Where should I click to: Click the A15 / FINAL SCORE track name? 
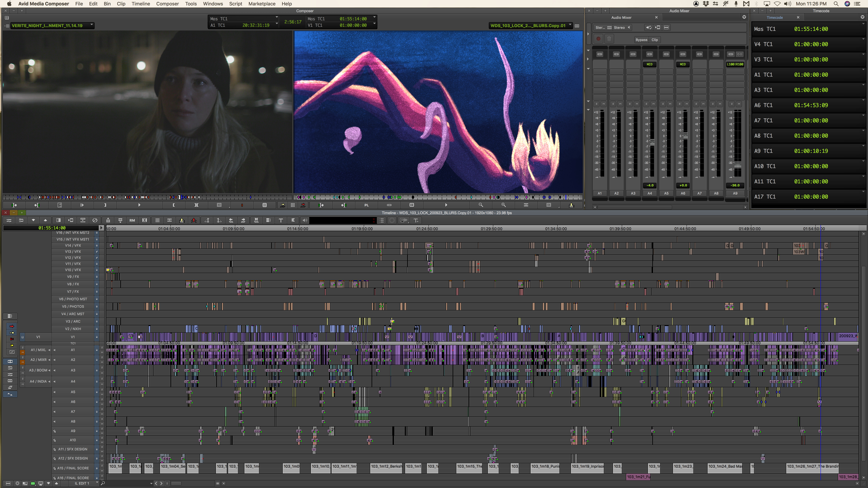73,468
